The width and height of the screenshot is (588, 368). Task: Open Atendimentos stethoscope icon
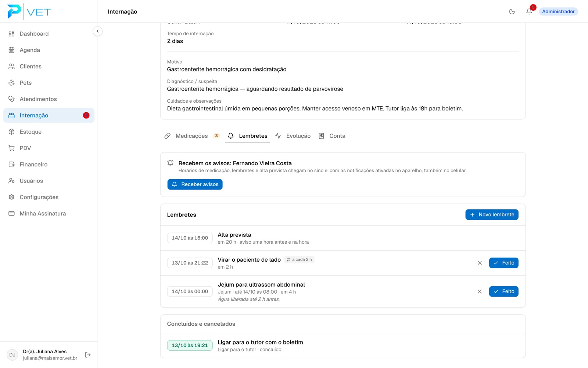(11, 99)
